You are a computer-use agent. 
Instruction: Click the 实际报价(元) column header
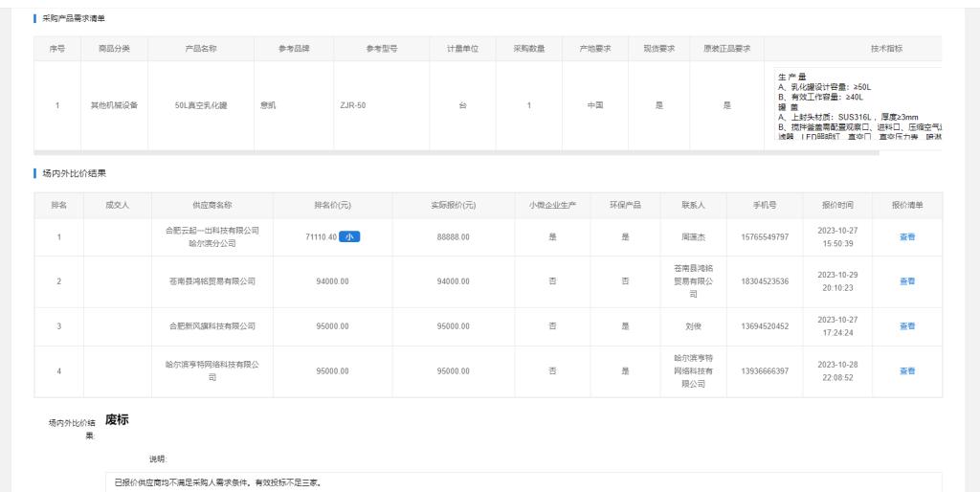coord(454,205)
